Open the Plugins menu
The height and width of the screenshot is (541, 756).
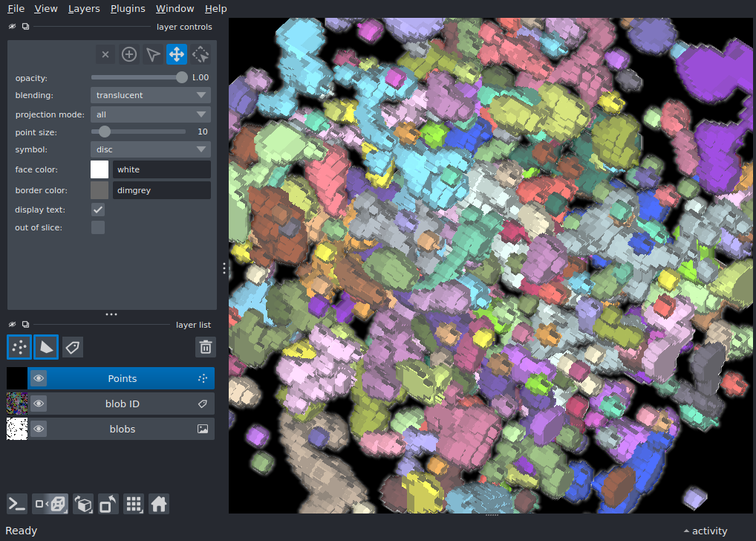[128, 9]
